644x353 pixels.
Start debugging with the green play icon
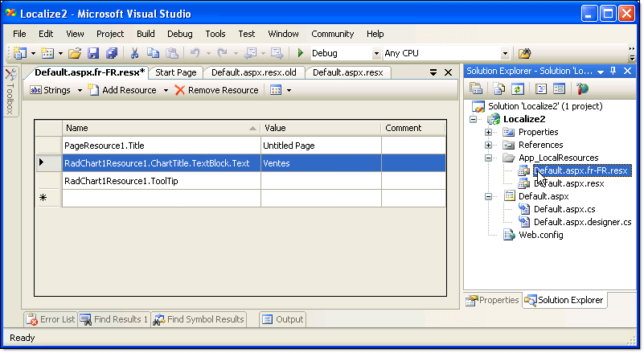[x=300, y=53]
